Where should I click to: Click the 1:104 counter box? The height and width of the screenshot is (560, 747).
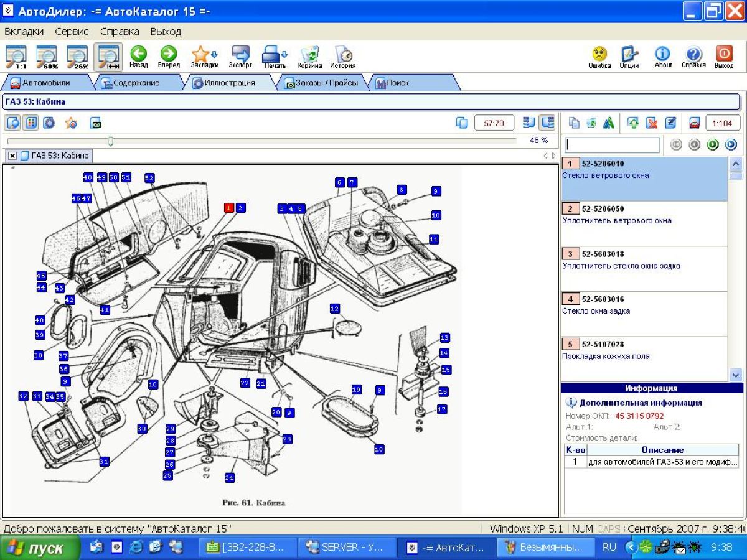click(x=723, y=123)
